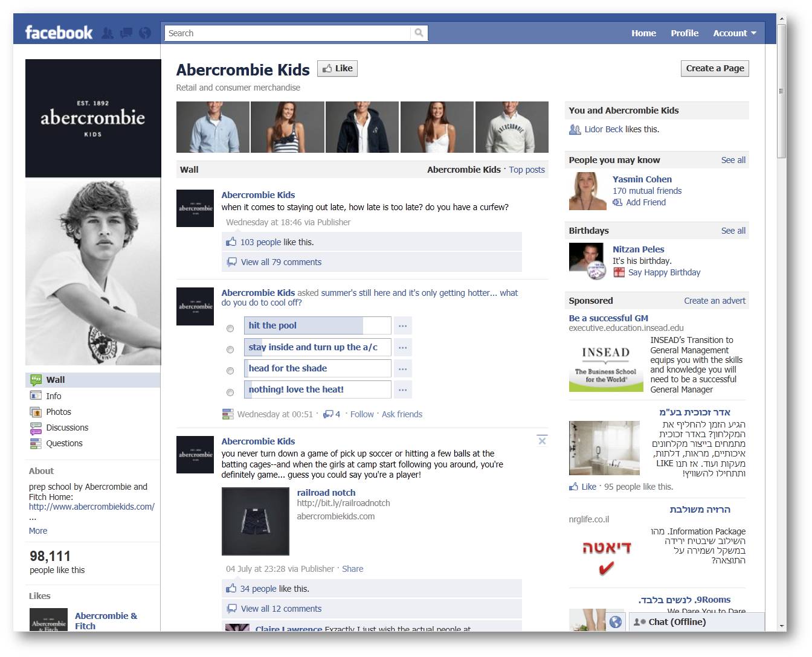The height and width of the screenshot is (657, 812).
Task: Open the Account dropdown menu
Action: (734, 33)
